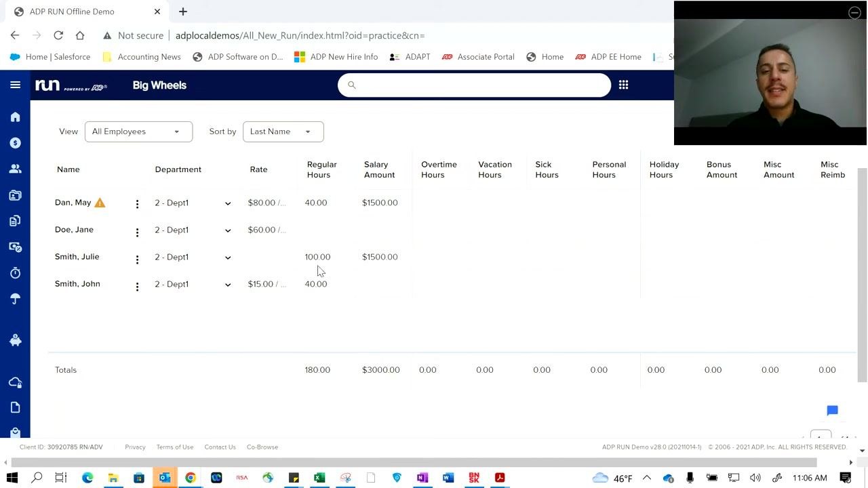This screenshot has width=868, height=488.
Task: Open row options for Dan, May
Action: (x=137, y=203)
